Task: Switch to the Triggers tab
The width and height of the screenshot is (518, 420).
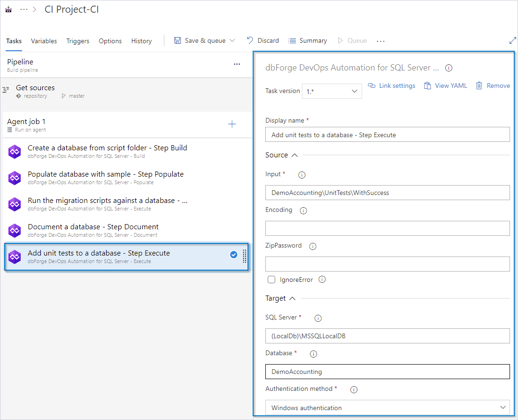Action: pos(77,41)
